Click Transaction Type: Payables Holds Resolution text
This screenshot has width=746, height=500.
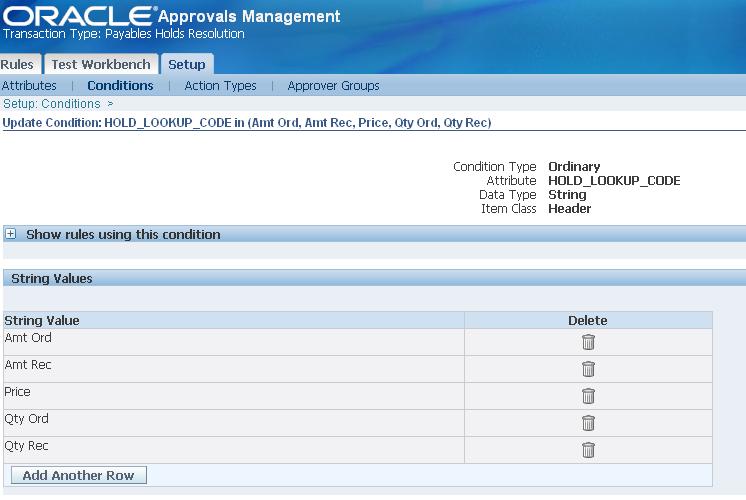tap(124, 34)
